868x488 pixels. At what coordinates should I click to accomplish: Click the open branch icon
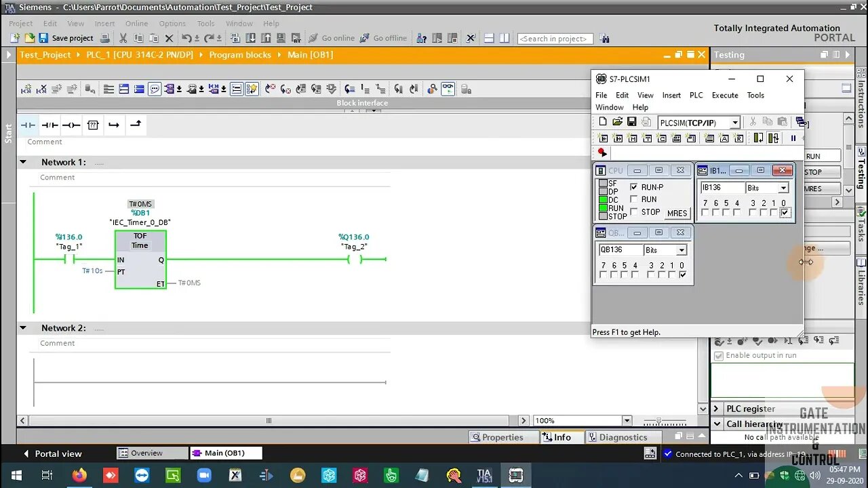pyautogui.click(x=114, y=125)
